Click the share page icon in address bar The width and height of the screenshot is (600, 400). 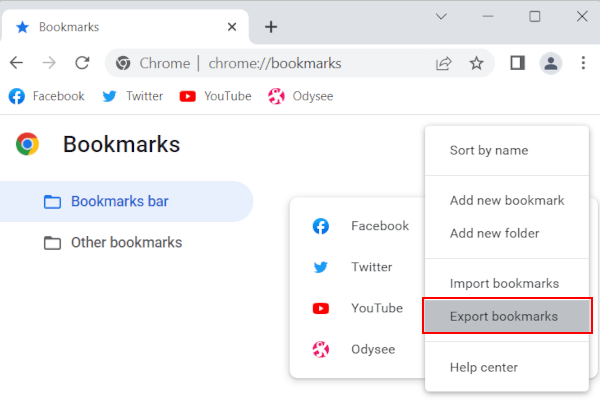[443, 63]
